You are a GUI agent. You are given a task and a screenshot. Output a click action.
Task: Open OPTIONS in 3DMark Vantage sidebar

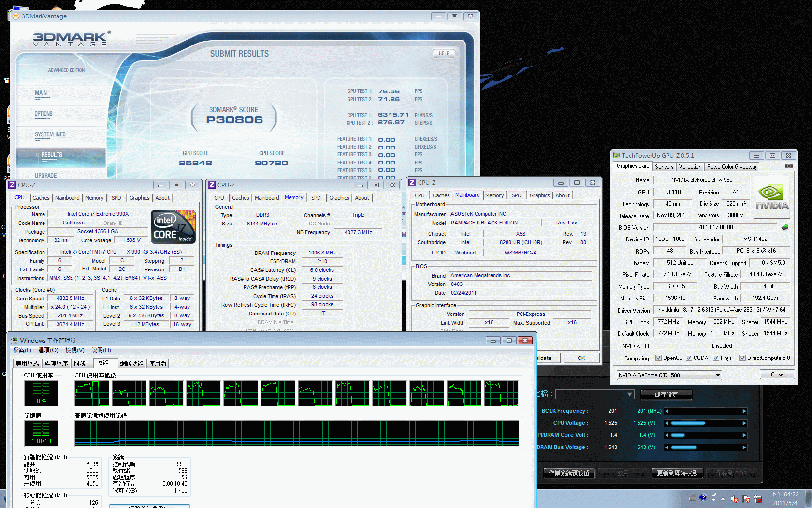[43, 114]
